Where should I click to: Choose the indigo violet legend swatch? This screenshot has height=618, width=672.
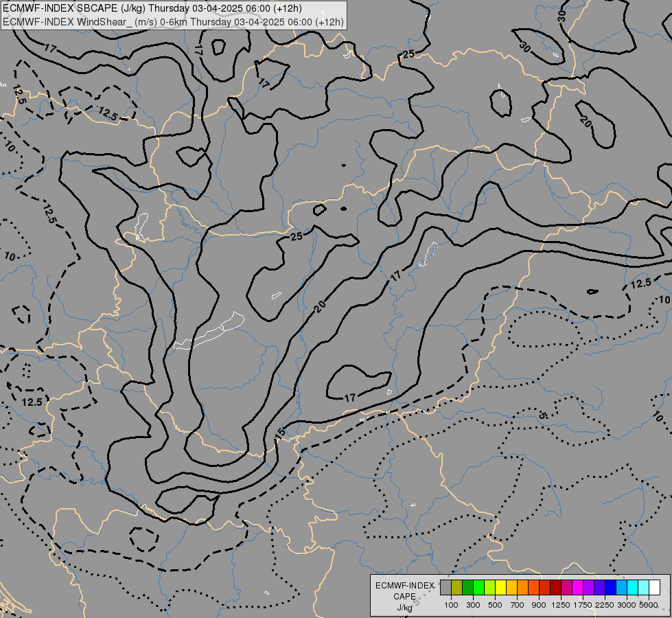point(600,587)
